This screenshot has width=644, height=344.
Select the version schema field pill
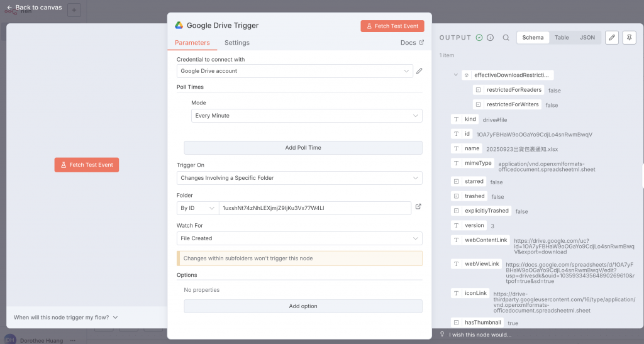[x=469, y=225]
